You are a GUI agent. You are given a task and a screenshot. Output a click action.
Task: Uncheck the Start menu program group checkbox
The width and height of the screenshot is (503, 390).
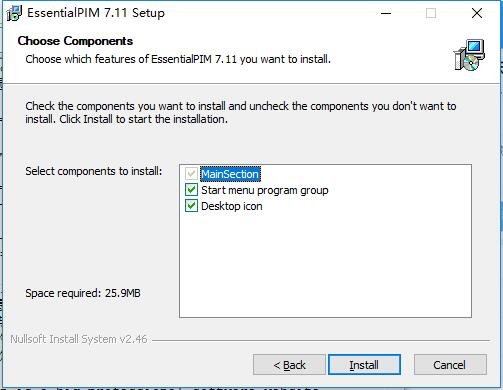pos(191,190)
